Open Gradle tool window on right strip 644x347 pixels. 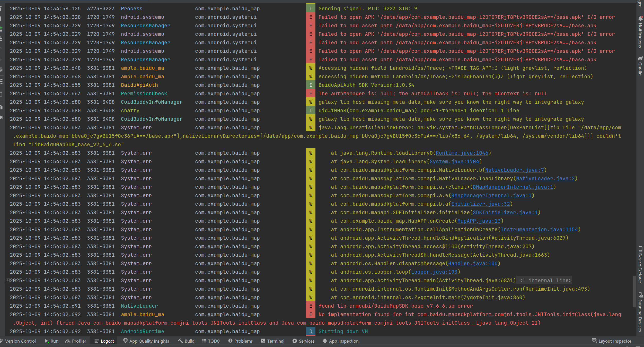[x=640, y=66]
